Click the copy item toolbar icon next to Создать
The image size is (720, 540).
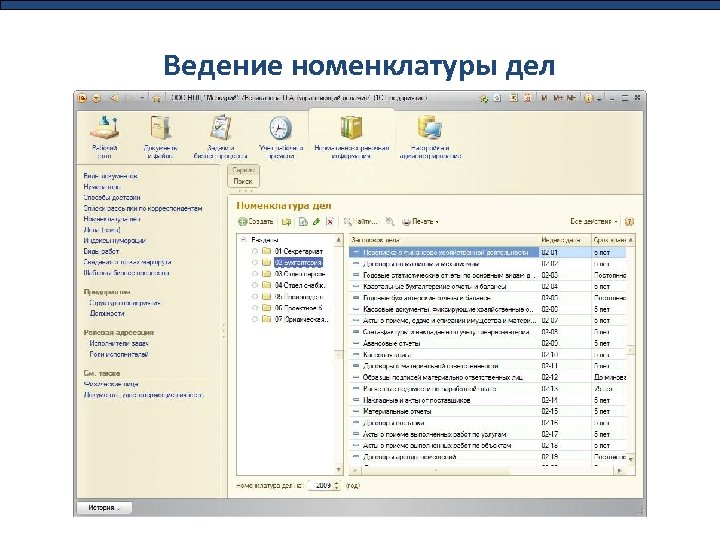pyautogui.click(x=287, y=222)
